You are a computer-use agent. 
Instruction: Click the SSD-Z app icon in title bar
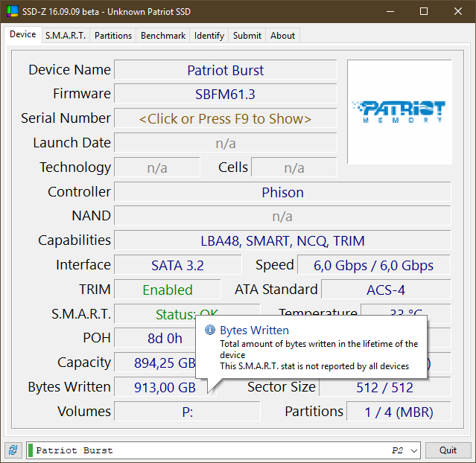click(x=13, y=11)
